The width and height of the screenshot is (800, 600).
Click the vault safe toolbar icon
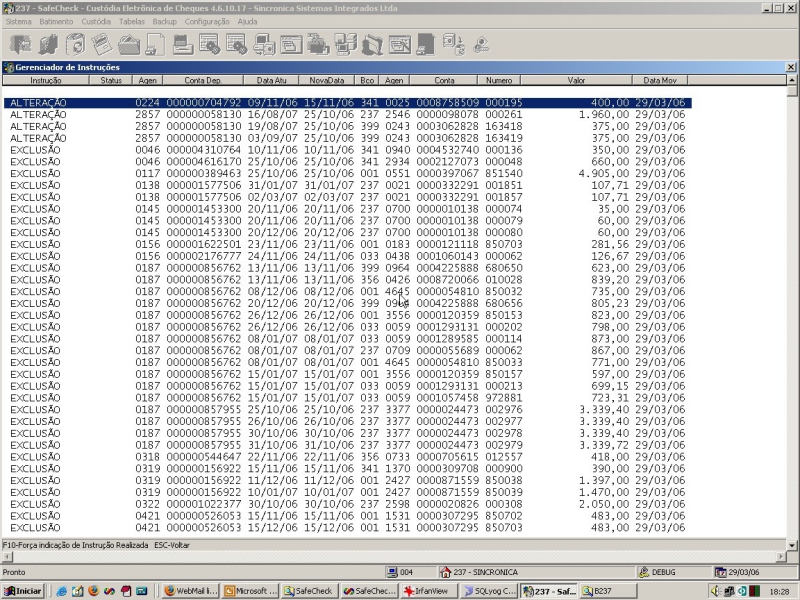pos(75,44)
